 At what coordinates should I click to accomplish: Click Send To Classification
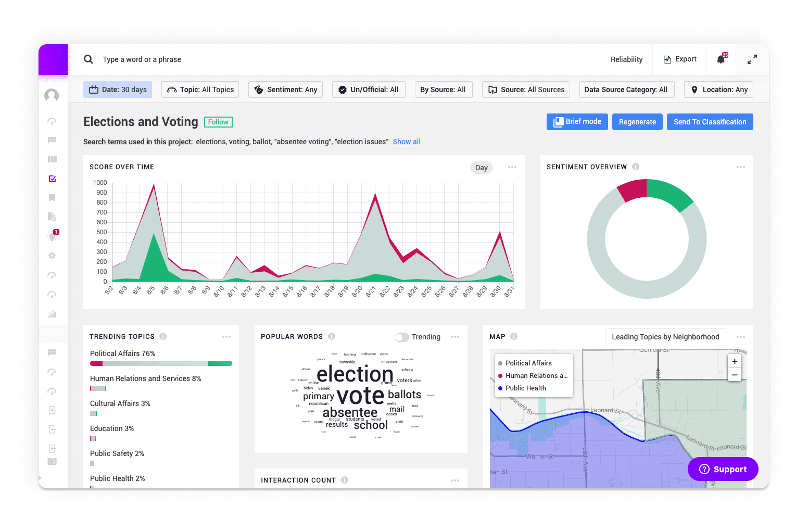click(x=710, y=122)
